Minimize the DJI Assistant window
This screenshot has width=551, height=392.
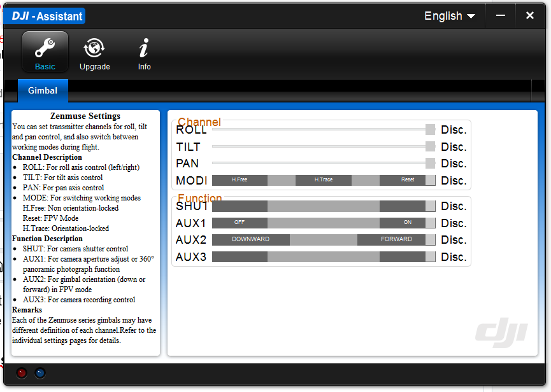[501, 15]
